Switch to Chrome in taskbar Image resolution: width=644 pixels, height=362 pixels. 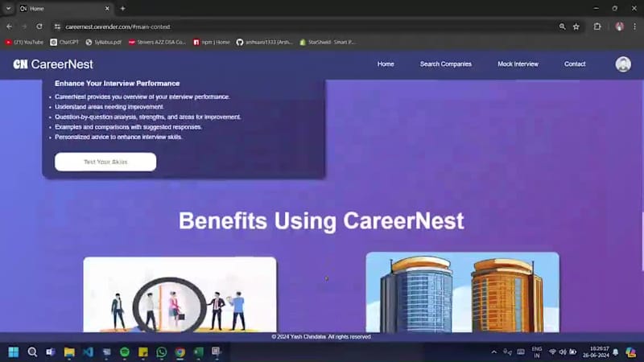(x=180, y=352)
